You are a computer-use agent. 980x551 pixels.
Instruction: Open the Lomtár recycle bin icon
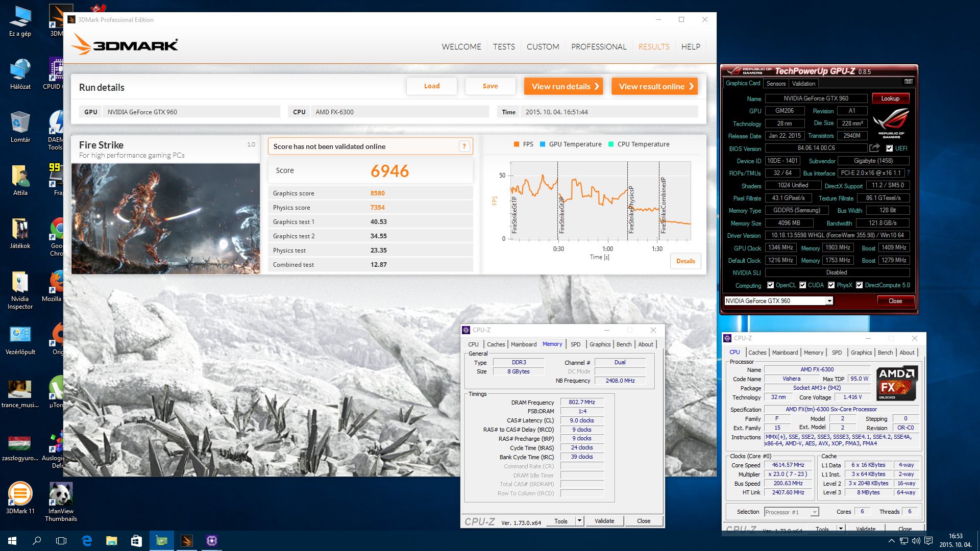click(x=20, y=128)
